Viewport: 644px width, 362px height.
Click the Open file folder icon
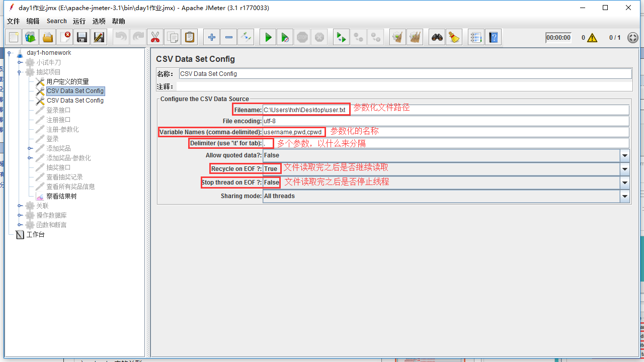48,37
